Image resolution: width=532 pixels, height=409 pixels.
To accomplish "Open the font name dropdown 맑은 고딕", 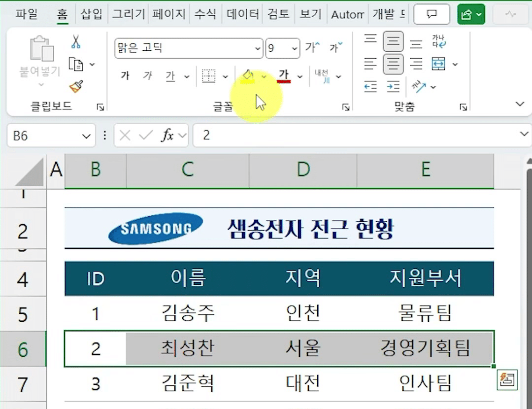I will click(258, 48).
